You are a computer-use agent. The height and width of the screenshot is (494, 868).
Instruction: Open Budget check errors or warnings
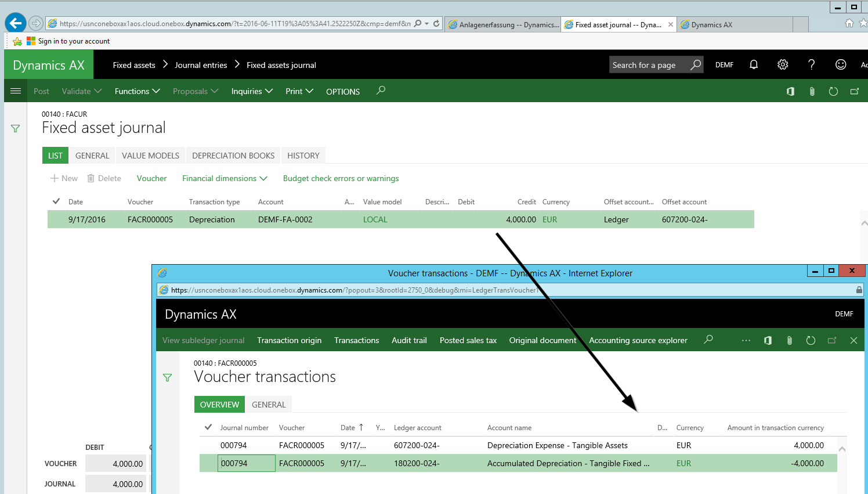[341, 178]
